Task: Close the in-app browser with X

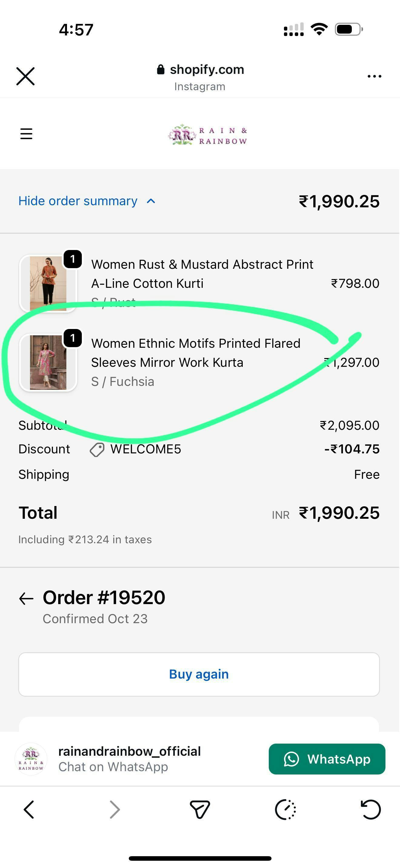Action: (26, 76)
